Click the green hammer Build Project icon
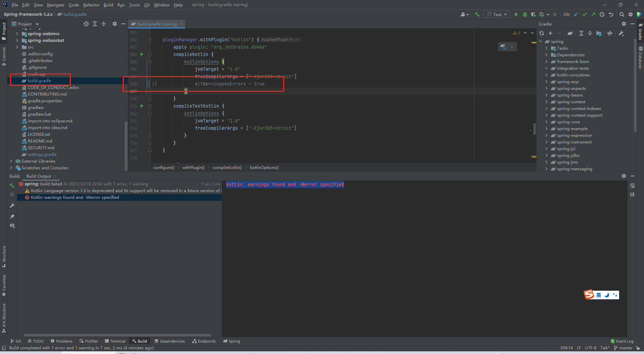Image resolution: width=644 pixels, height=354 pixels. click(477, 14)
